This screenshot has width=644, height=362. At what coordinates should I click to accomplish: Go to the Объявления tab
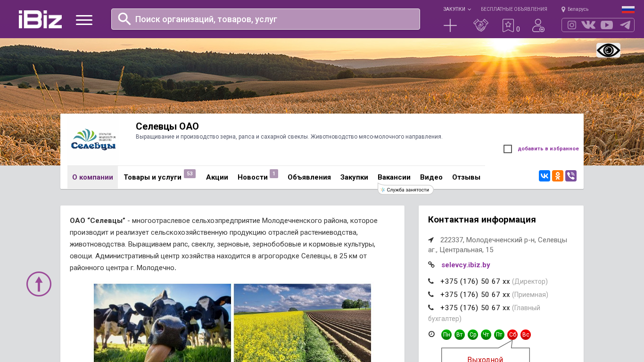point(309,177)
